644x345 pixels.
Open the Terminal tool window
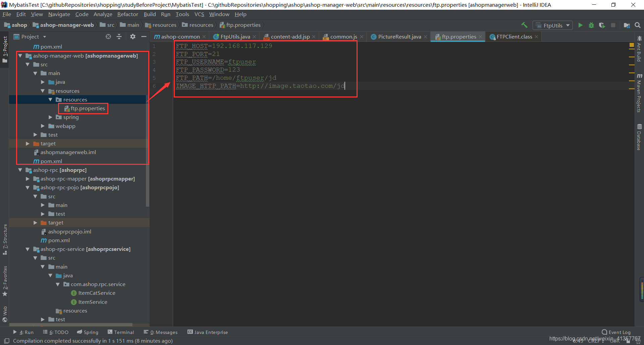click(x=121, y=332)
